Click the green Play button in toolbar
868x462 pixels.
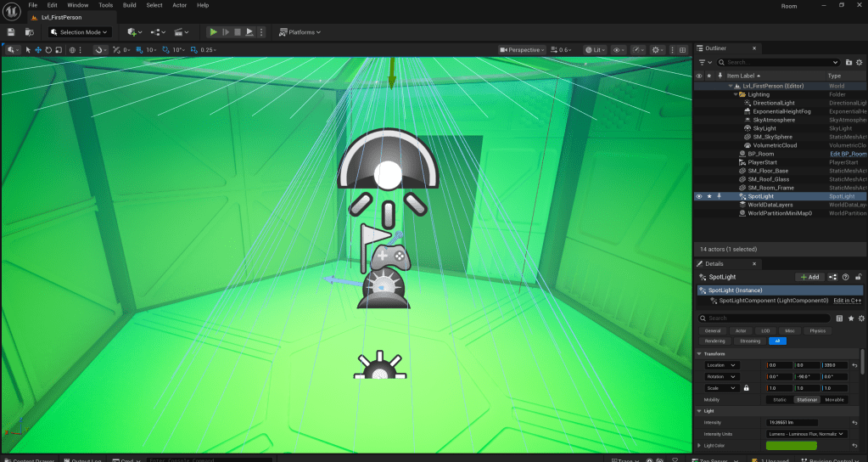point(213,32)
